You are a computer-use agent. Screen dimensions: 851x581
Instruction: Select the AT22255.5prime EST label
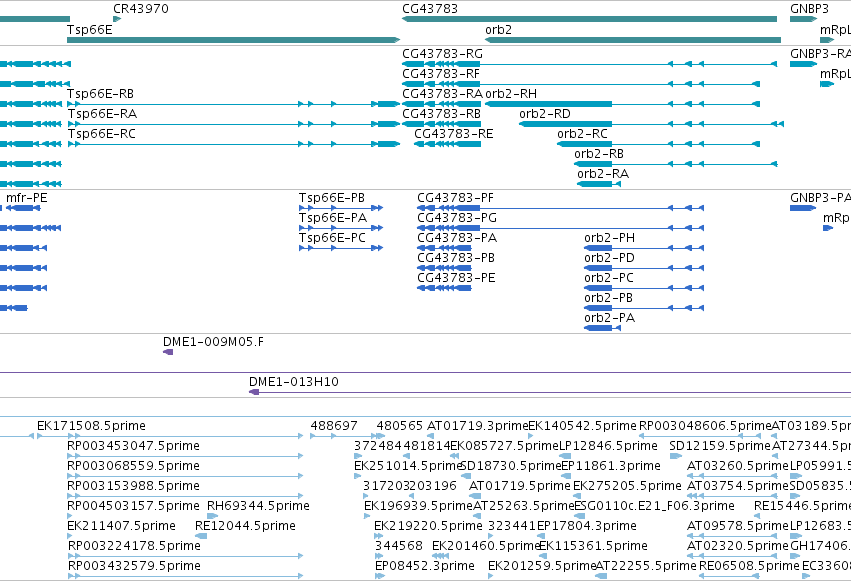tap(646, 567)
